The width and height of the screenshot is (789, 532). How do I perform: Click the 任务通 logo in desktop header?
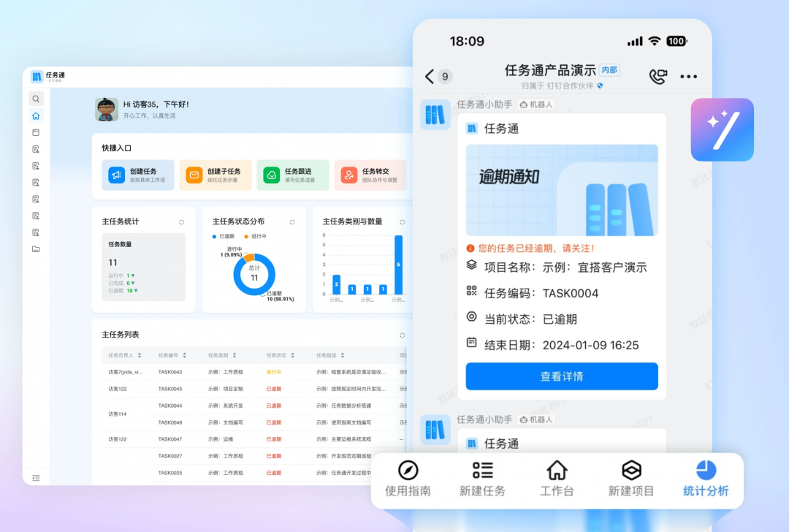pos(47,76)
